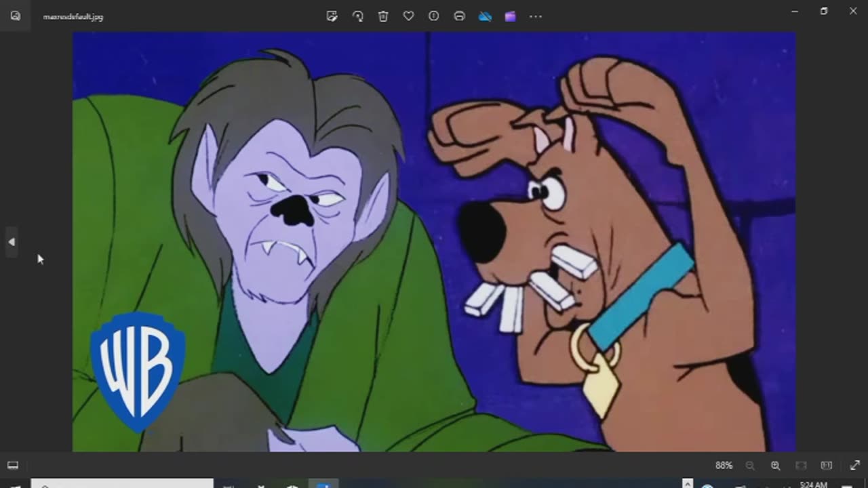Zoom out with magnifier minus
This screenshot has height=488, width=868.
tap(750, 466)
